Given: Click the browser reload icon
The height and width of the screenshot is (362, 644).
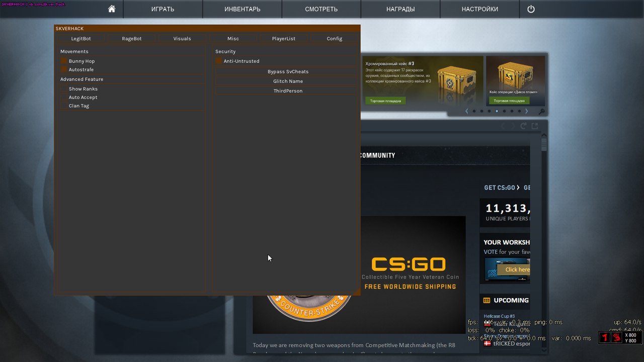Looking at the screenshot, I should click(523, 126).
